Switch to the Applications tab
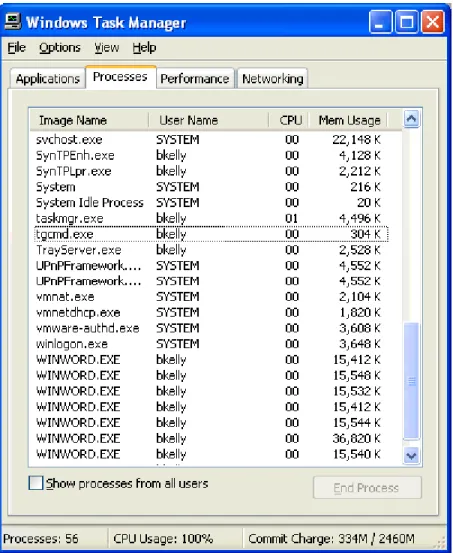The width and height of the screenshot is (453, 553). (x=48, y=78)
